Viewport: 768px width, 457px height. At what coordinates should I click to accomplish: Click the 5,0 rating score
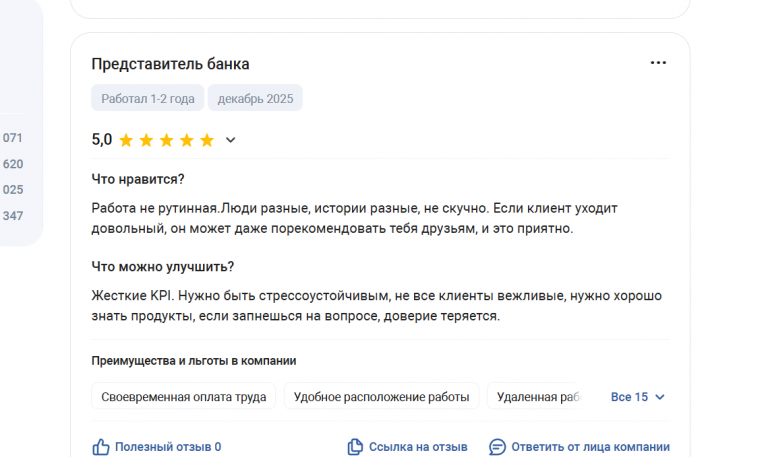click(101, 140)
